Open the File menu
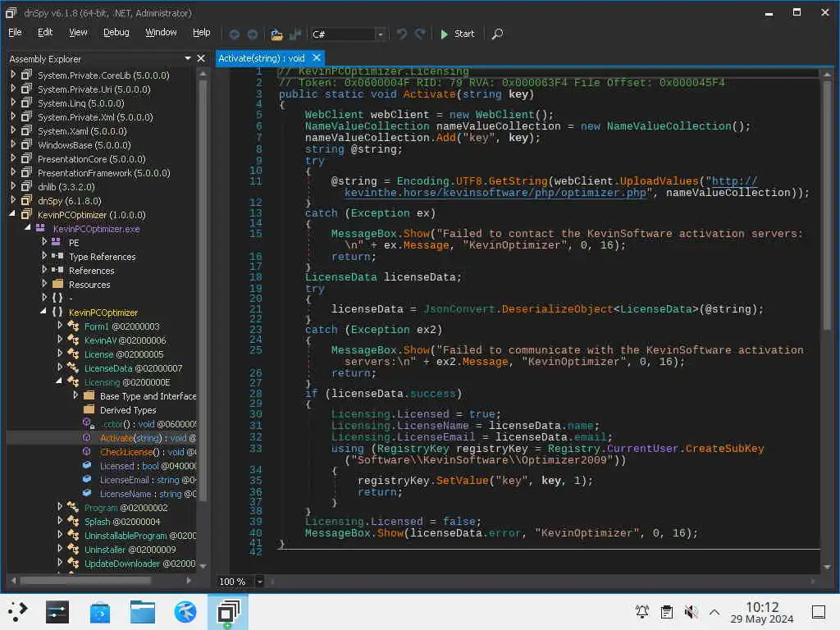 pyautogui.click(x=15, y=32)
